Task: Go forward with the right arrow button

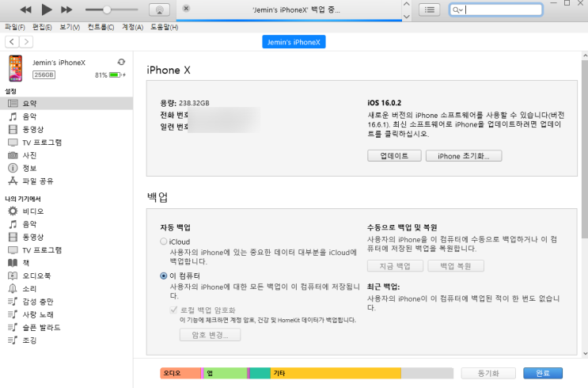Action: pos(26,42)
